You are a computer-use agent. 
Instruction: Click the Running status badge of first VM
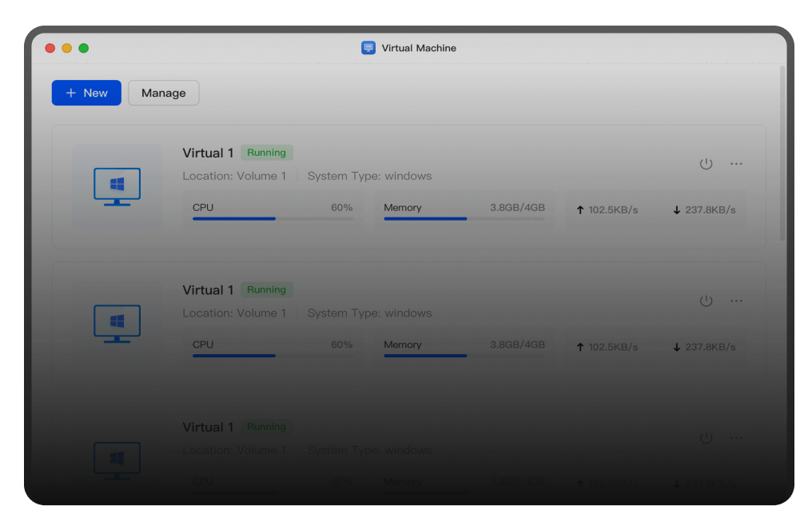tap(266, 153)
